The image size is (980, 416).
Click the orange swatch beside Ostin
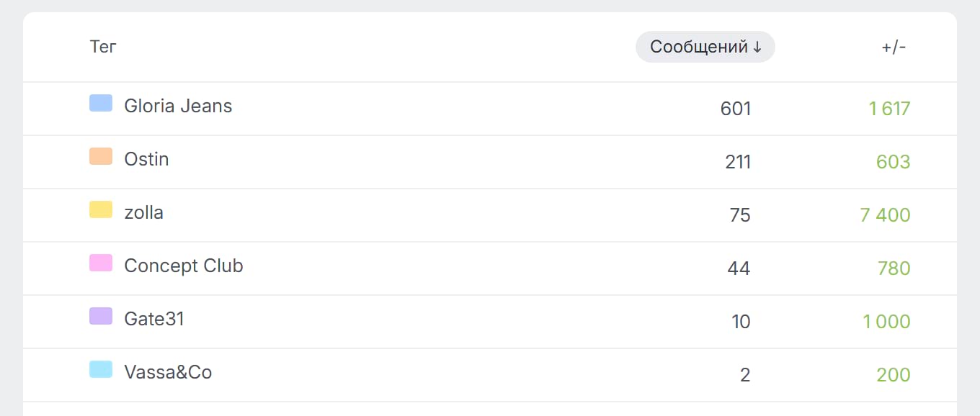point(101,156)
